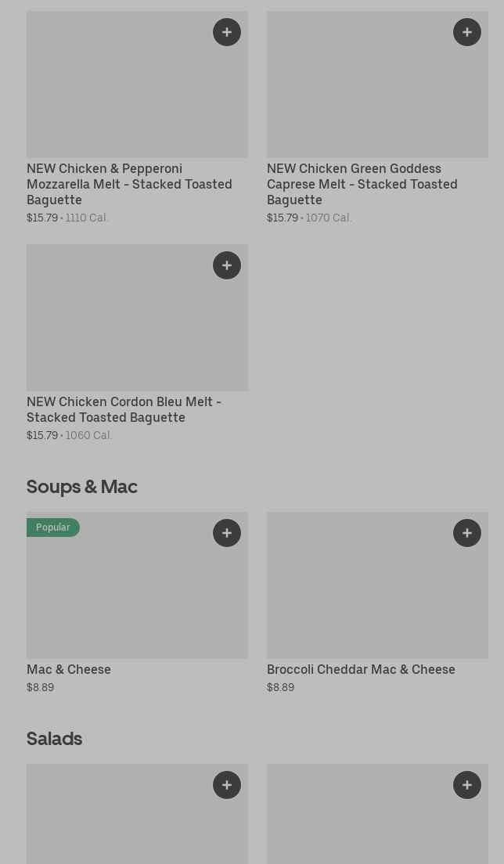This screenshot has width=504, height=864.
Task: Click NEW Chicken & Pepperoni Mozzarella Melt title
Action: (x=129, y=184)
